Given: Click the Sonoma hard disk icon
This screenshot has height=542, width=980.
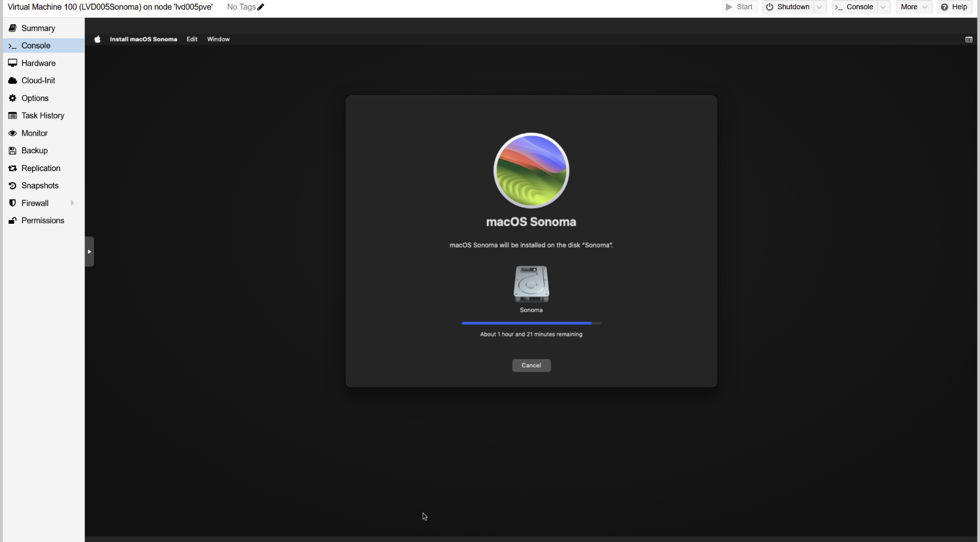Looking at the screenshot, I should point(531,284).
